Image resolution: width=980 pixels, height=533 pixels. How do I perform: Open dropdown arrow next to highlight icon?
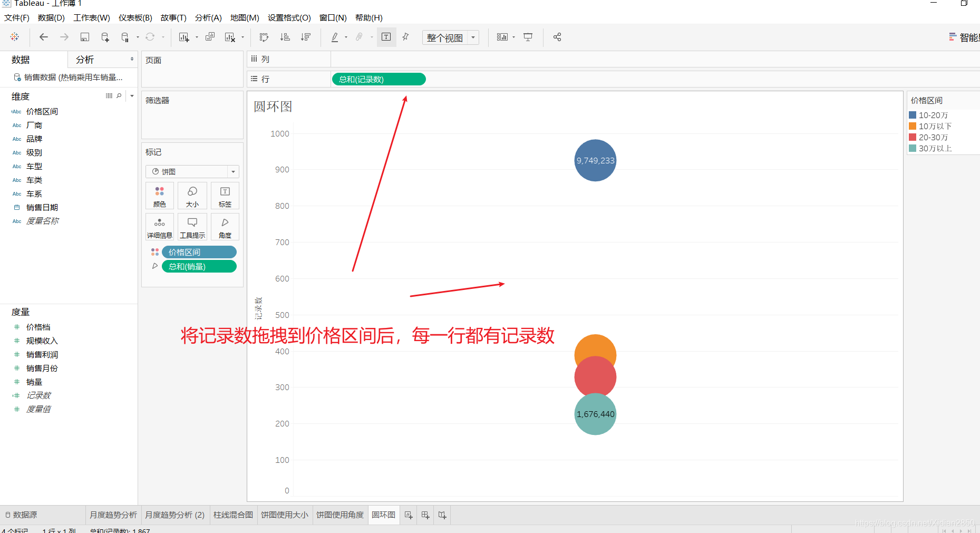coord(346,37)
